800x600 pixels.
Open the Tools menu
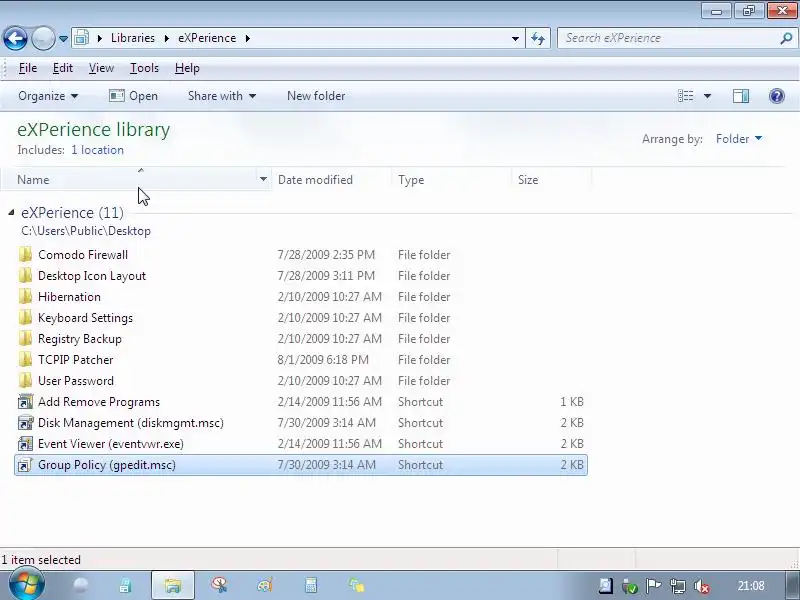144,68
